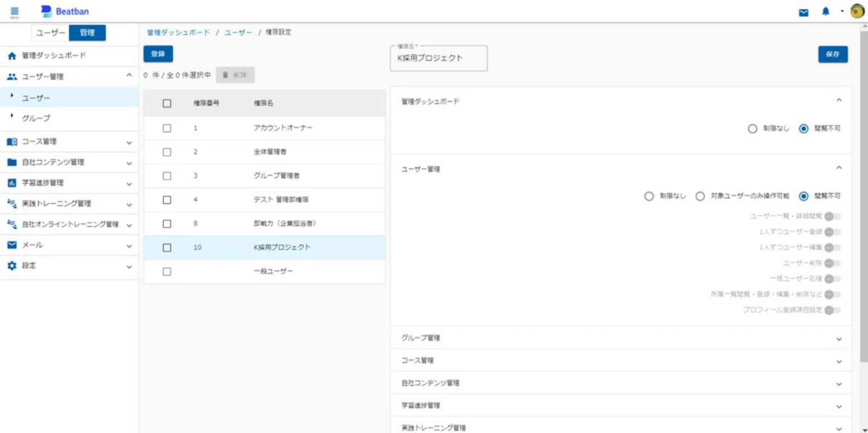Switch to the ユーザー mode tab
Viewport: 868px width, 433px height.
[51, 33]
